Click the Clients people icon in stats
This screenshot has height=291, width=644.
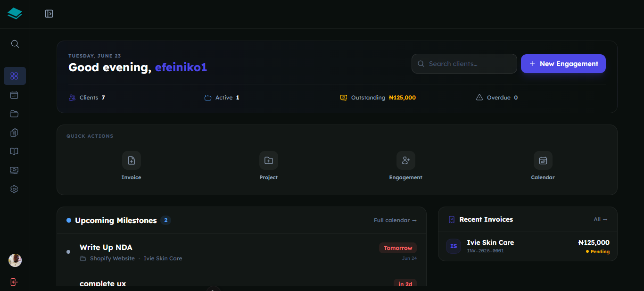pyautogui.click(x=72, y=98)
